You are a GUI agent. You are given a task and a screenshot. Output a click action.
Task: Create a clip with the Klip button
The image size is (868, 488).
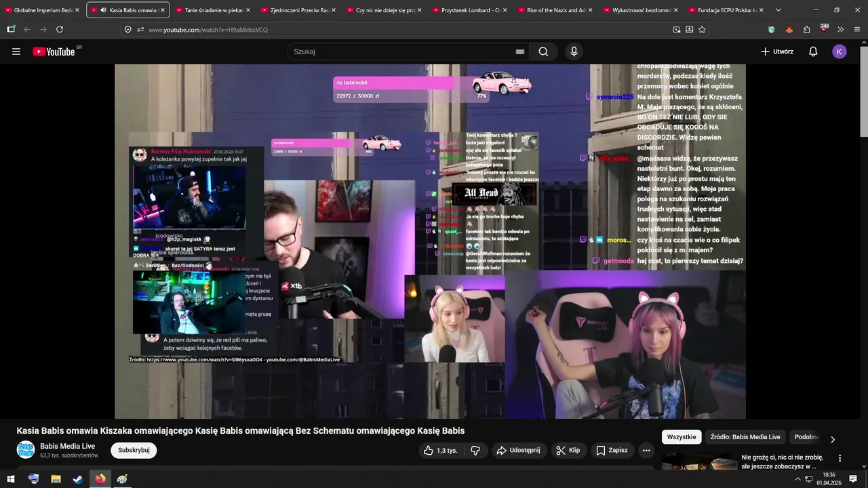pos(568,450)
